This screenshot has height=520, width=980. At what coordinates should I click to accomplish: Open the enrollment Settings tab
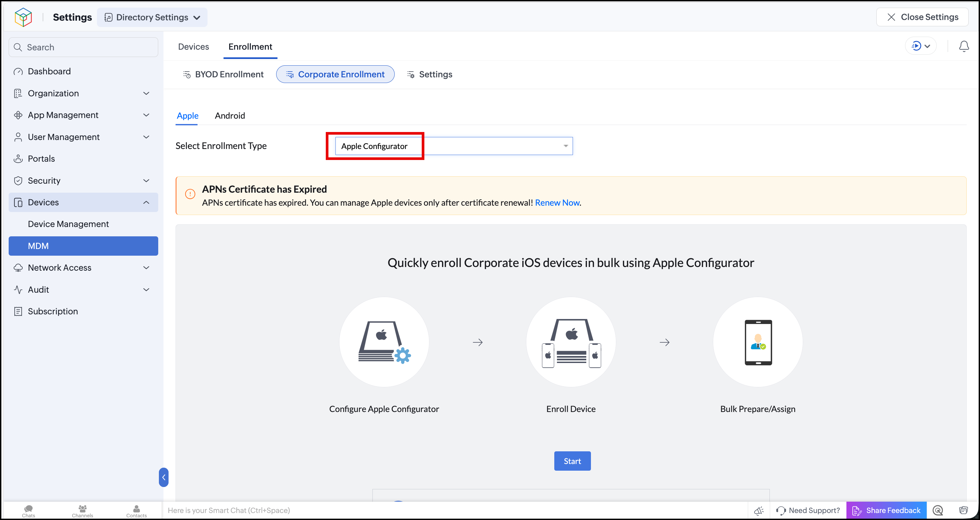[x=430, y=74]
